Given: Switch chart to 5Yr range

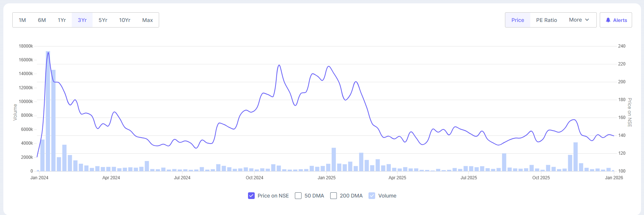Looking at the screenshot, I should click(103, 20).
